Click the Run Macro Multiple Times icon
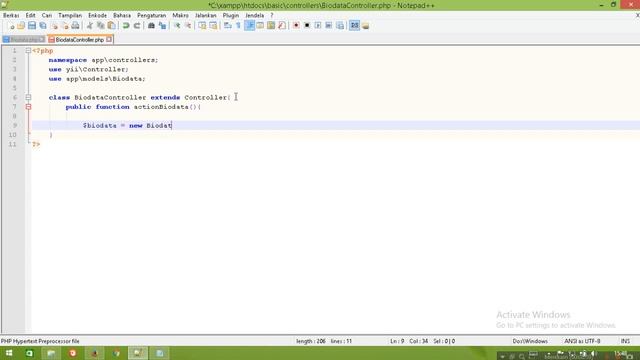 coord(329,26)
